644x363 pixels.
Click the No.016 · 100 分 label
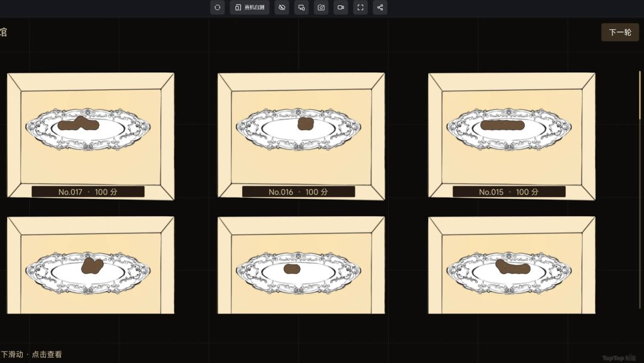[x=299, y=192]
